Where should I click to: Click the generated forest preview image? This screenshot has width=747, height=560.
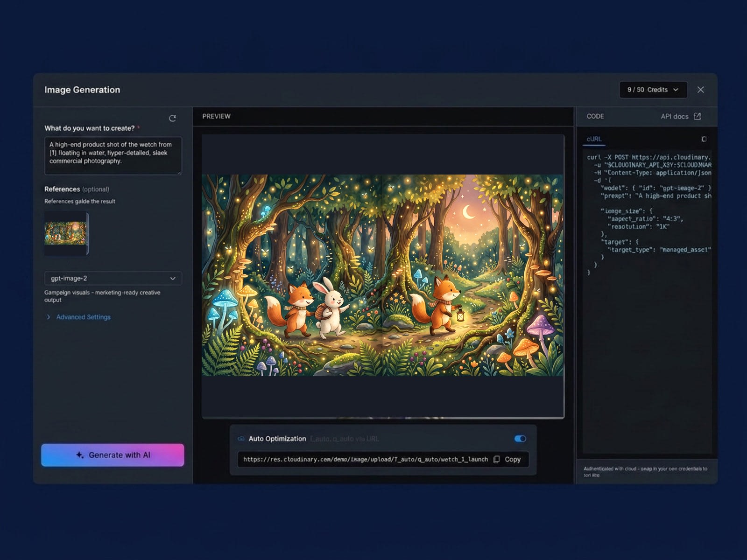tap(382, 275)
